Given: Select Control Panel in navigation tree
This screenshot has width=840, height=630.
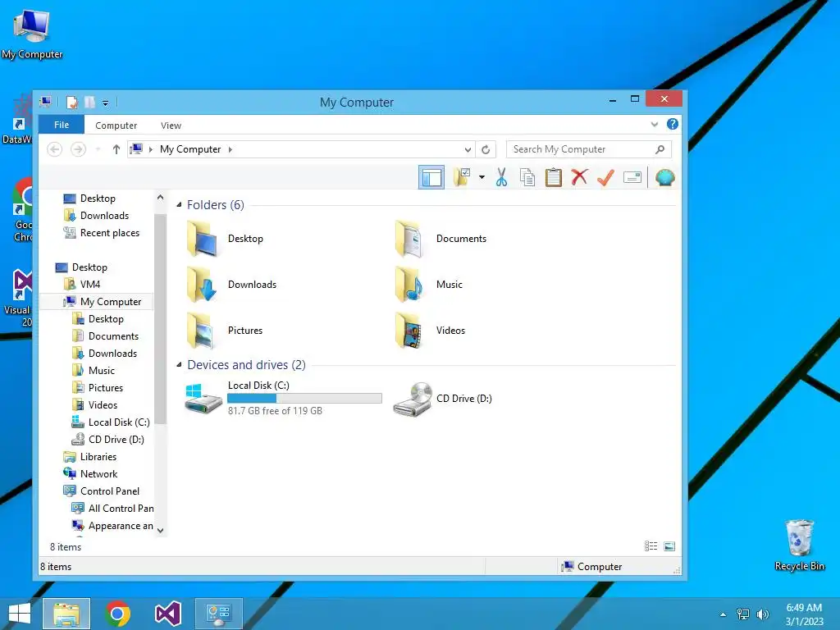Looking at the screenshot, I should point(101,491).
